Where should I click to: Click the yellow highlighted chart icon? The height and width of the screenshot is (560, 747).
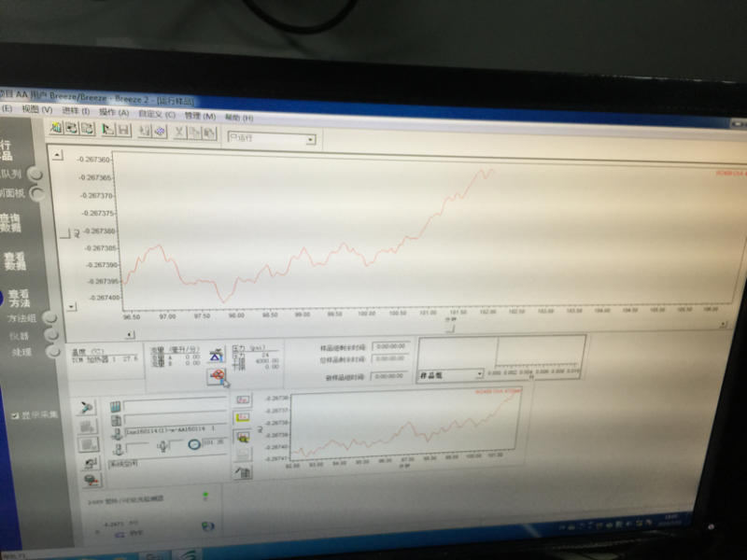click(243, 417)
